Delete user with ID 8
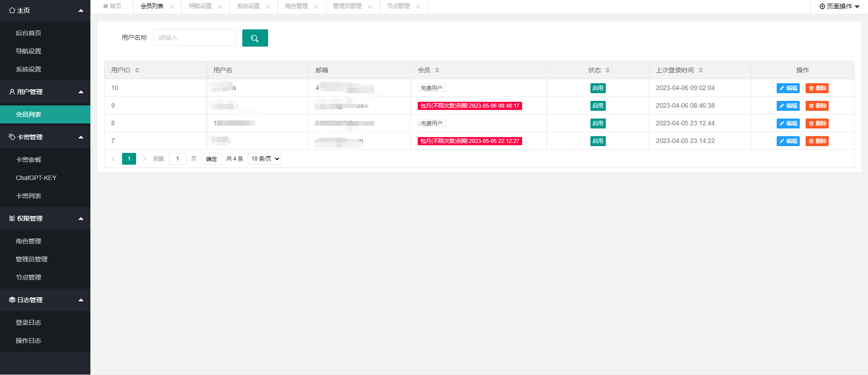Image resolution: width=868 pixels, height=375 pixels. pos(817,123)
